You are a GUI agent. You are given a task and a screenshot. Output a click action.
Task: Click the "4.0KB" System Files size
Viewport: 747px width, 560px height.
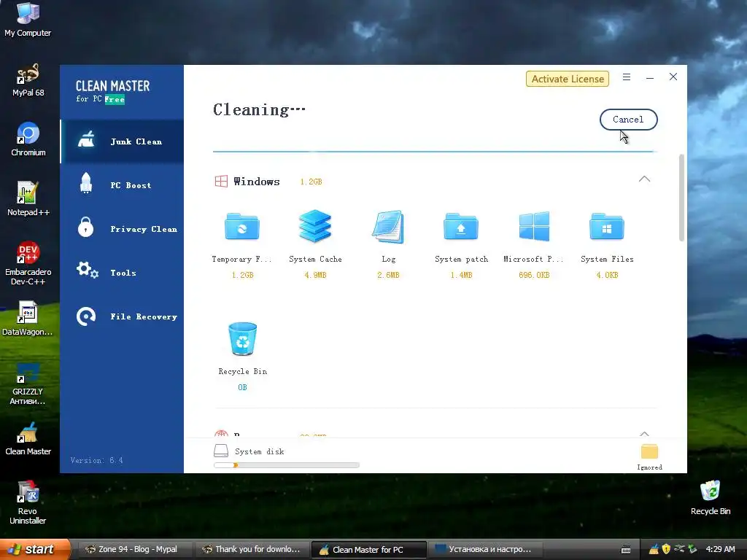[607, 275]
